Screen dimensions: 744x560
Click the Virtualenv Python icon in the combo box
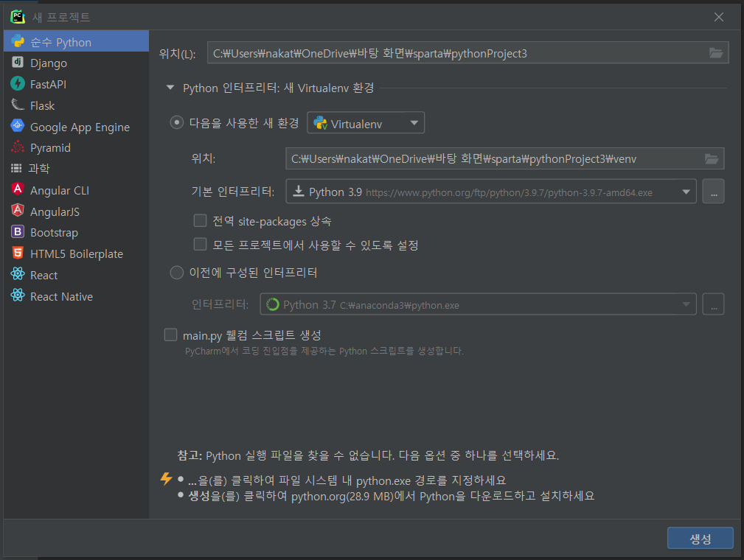point(320,123)
